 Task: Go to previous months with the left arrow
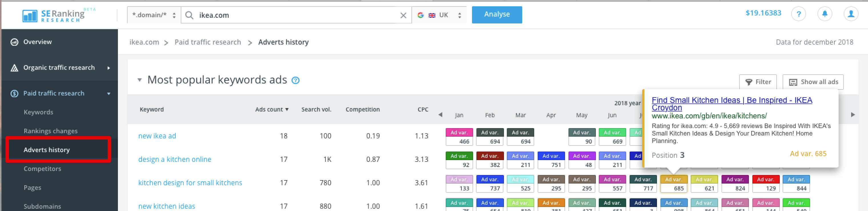(x=440, y=115)
